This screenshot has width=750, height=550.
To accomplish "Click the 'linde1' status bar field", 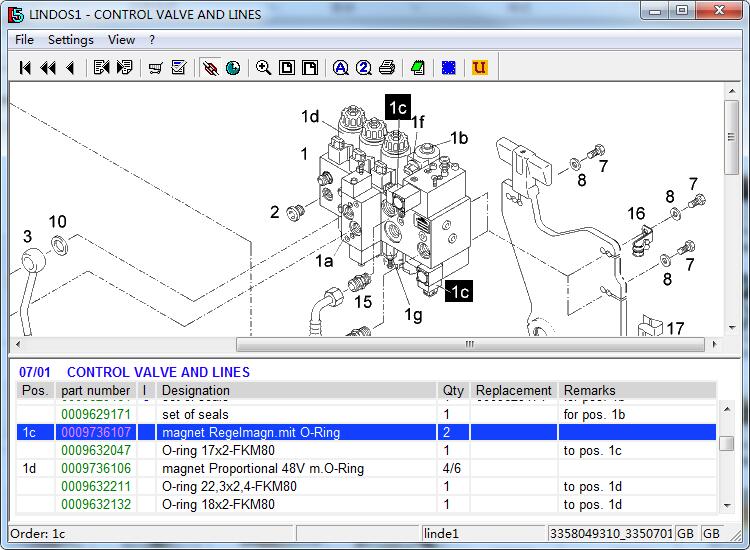I will 484,533.
